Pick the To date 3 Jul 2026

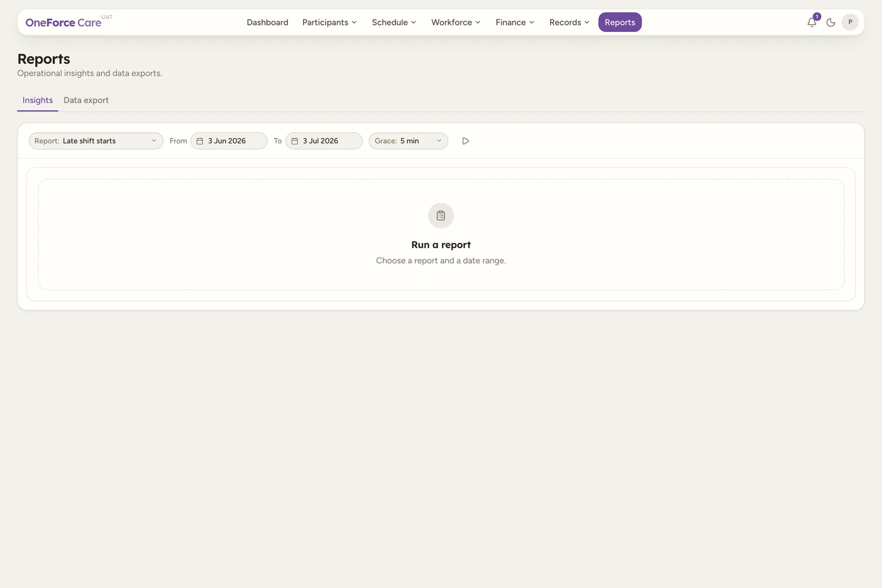(324, 141)
